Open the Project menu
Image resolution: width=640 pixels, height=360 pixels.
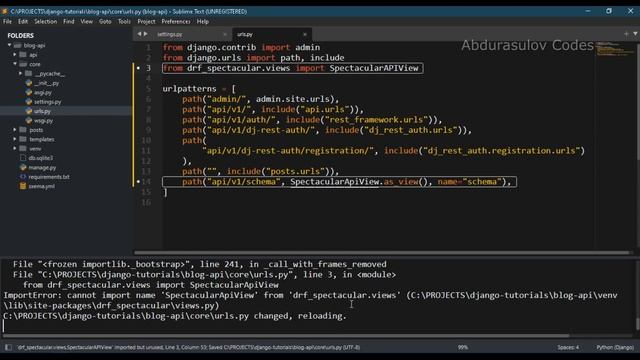pos(146,22)
